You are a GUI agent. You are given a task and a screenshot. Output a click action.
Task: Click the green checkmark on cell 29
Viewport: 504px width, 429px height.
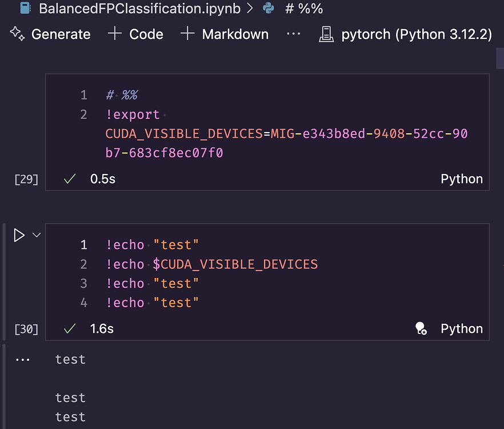tap(69, 179)
